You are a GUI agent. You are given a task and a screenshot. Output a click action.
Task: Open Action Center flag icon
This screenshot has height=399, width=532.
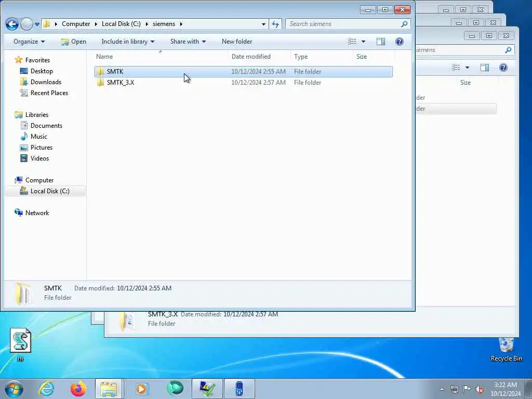click(x=467, y=389)
